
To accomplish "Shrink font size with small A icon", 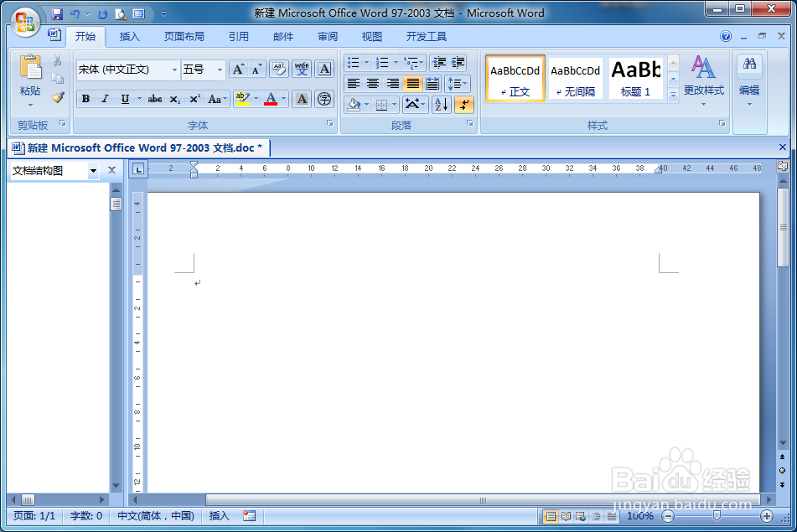I will [256, 69].
